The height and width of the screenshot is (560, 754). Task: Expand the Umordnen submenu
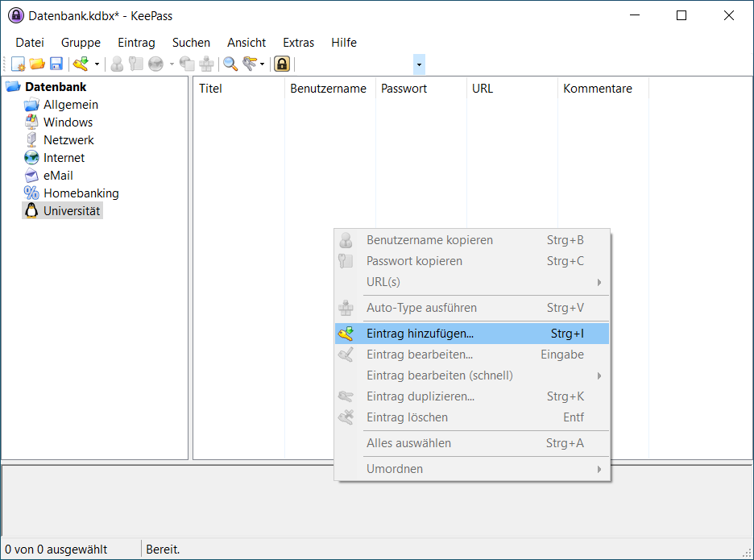pos(472,469)
